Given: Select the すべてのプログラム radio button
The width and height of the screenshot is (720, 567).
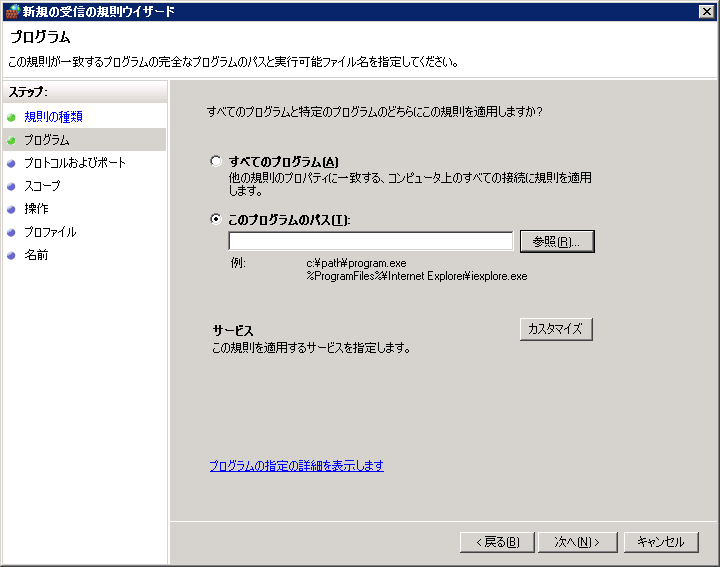Looking at the screenshot, I should 216,162.
